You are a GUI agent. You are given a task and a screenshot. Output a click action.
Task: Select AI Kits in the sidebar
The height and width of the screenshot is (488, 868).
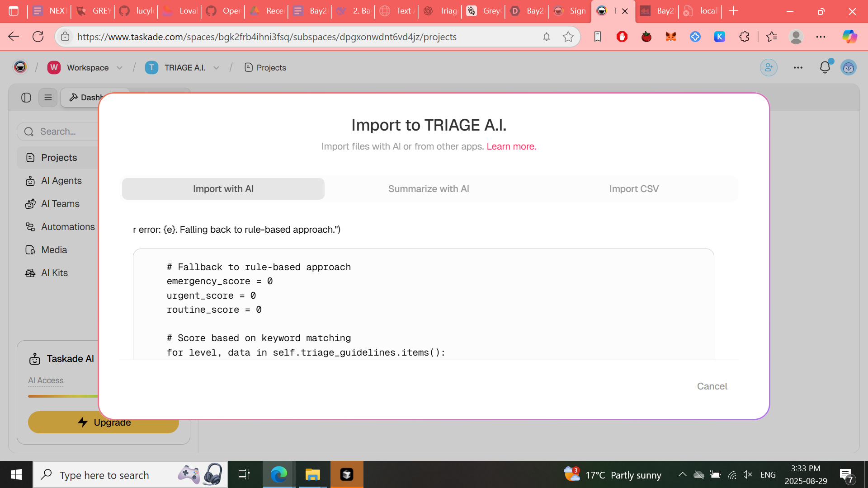54,273
